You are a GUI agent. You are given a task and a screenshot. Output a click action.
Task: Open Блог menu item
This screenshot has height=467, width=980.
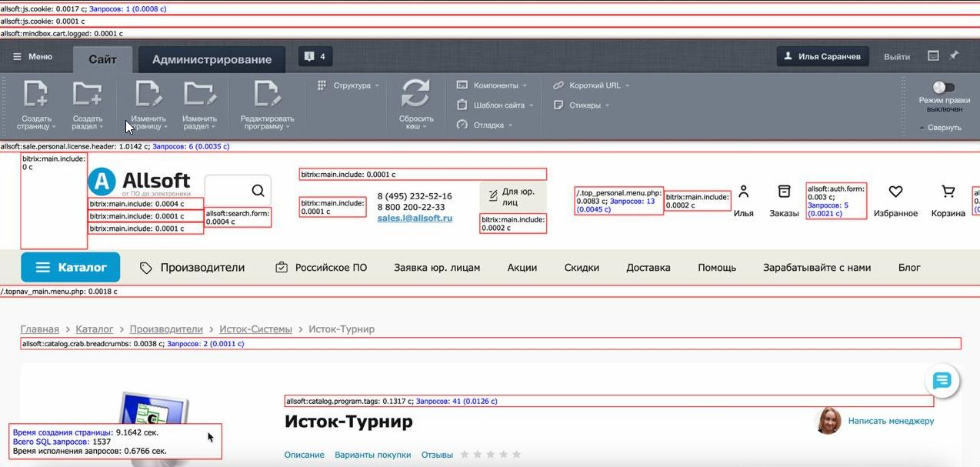tap(909, 268)
